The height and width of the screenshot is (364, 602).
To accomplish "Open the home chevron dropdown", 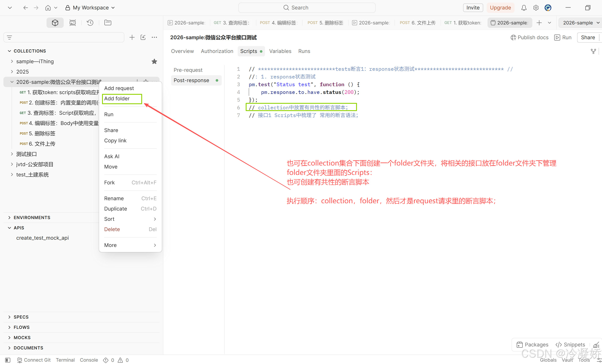I will coord(56,8).
